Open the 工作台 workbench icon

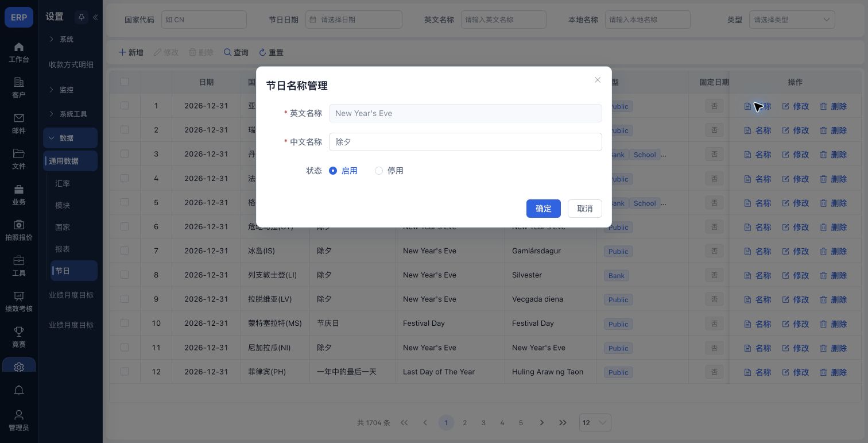point(19,52)
